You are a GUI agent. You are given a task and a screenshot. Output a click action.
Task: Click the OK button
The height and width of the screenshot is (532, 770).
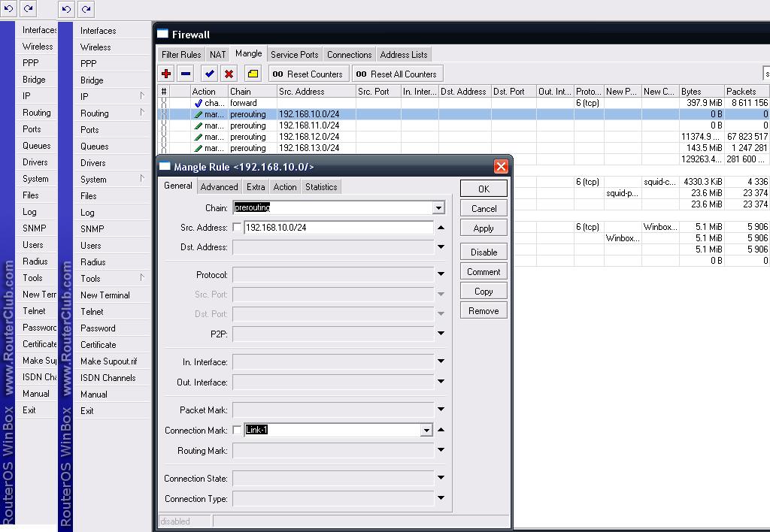tap(484, 189)
